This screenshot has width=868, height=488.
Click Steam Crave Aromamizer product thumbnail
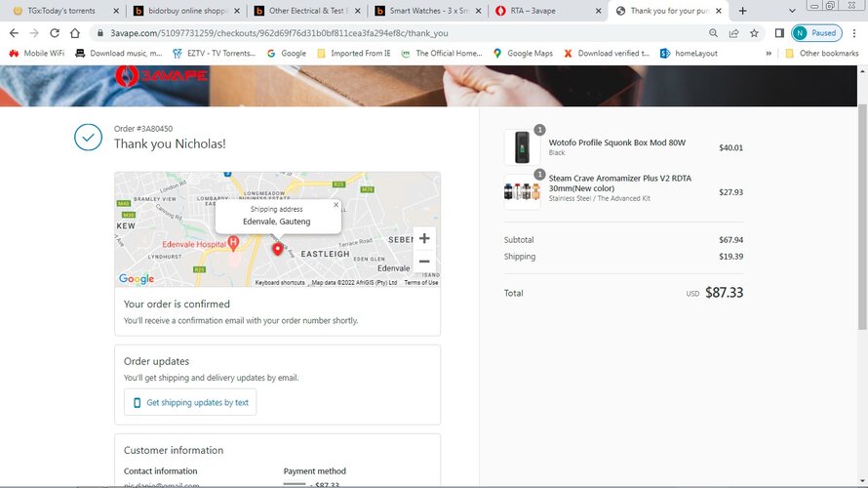pyautogui.click(x=522, y=191)
